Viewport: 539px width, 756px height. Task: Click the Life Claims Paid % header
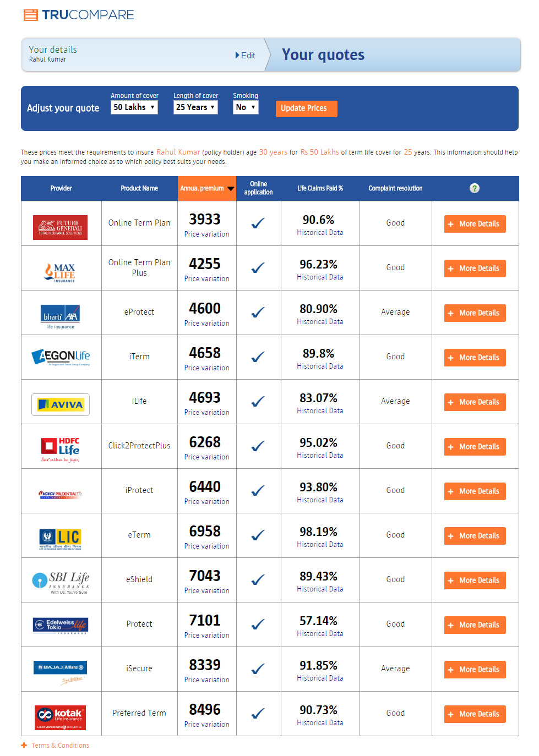pyautogui.click(x=320, y=188)
